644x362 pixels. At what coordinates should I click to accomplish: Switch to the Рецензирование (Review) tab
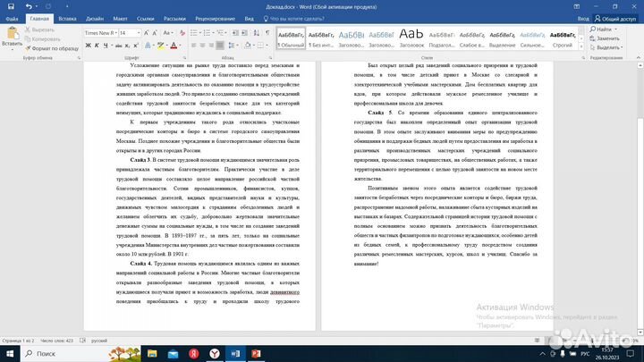click(215, 19)
